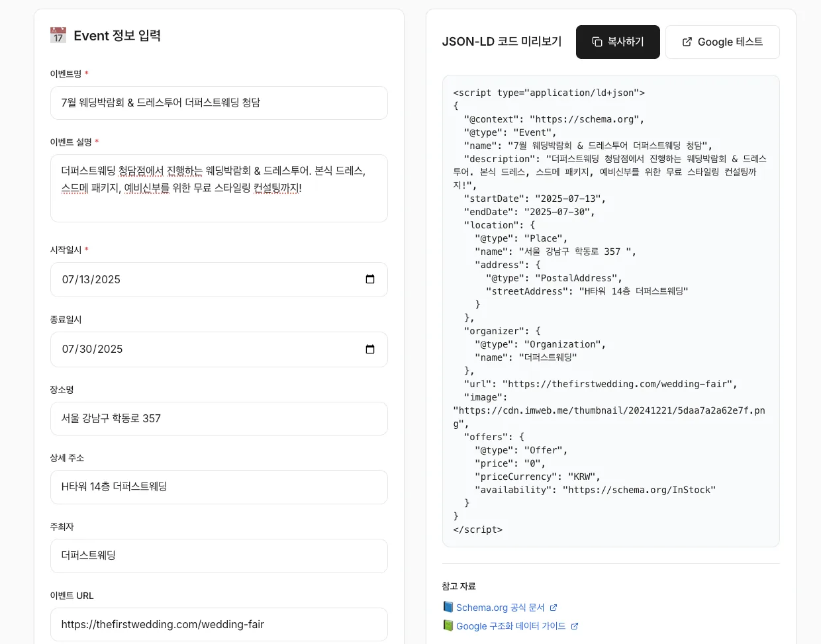Click the 참고 자료 section label
This screenshot has height=644, width=821.
[x=459, y=586]
